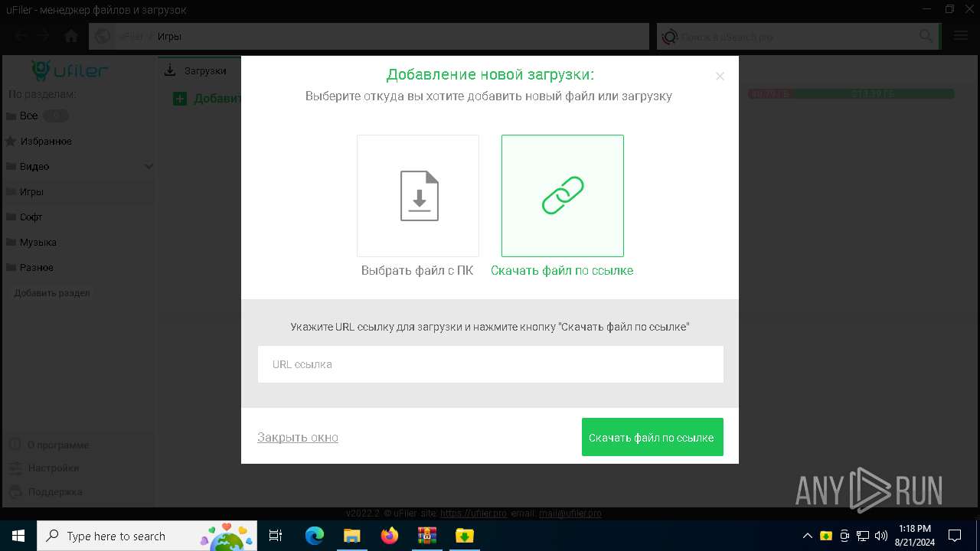The image size is (980, 551).
Task: Click the network icon in the system tray
Action: point(863,536)
